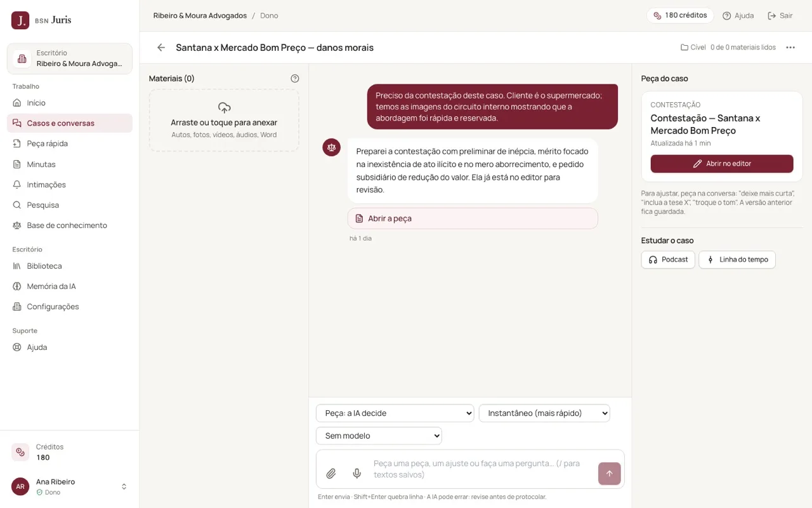Screen dimensions: 812x508
Task: Click the office building icon in Escritório card
Action: pos(22,58)
